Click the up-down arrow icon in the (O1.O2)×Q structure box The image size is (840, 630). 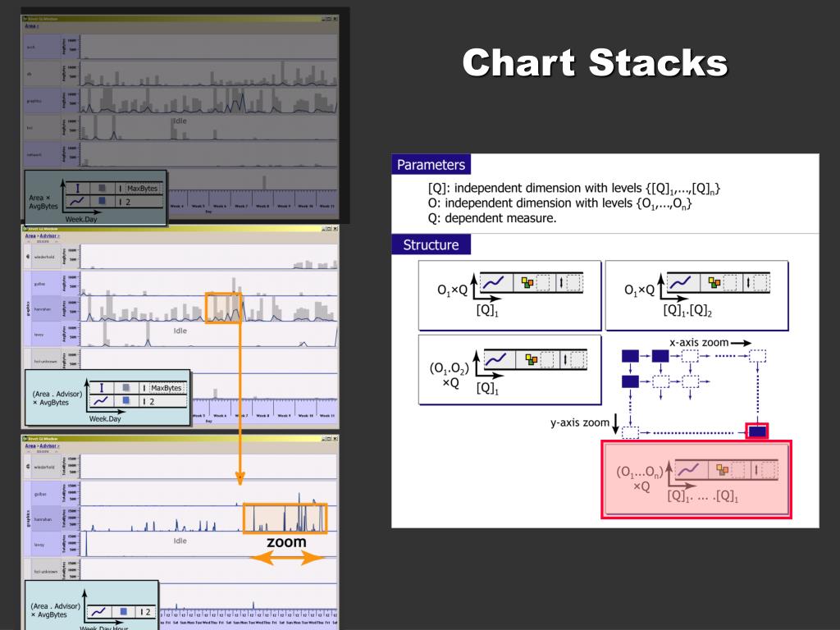(x=564, y=359)
